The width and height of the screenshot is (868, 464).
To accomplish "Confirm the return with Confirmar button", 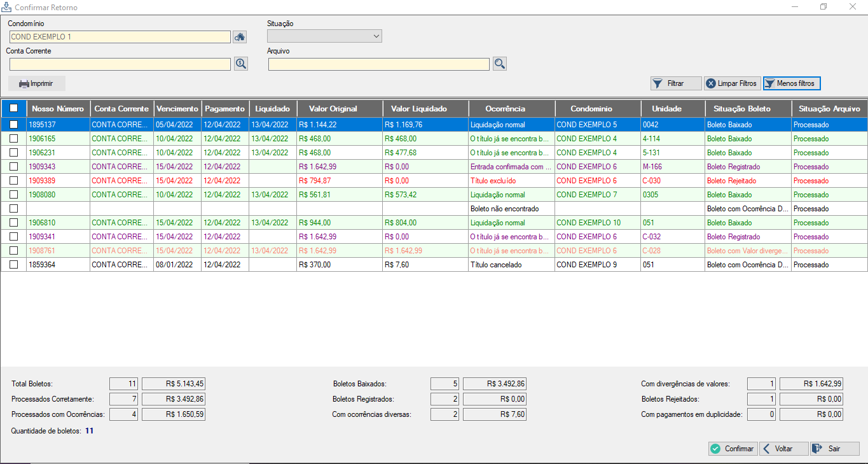I will tap(733, 449).
